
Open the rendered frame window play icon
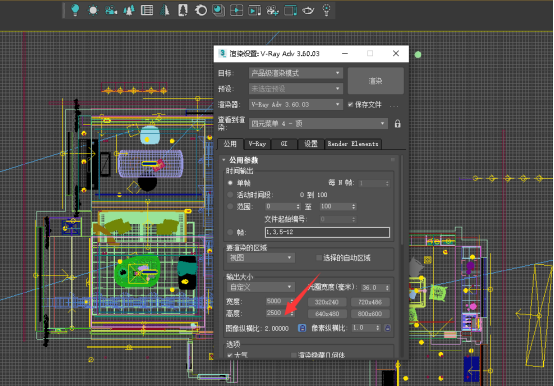pos(254,10)
